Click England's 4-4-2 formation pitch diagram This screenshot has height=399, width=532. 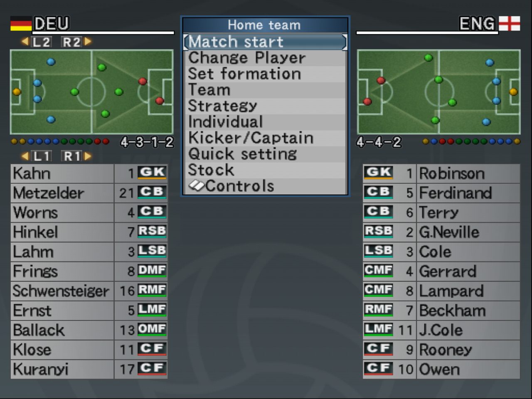pos(438,92)
